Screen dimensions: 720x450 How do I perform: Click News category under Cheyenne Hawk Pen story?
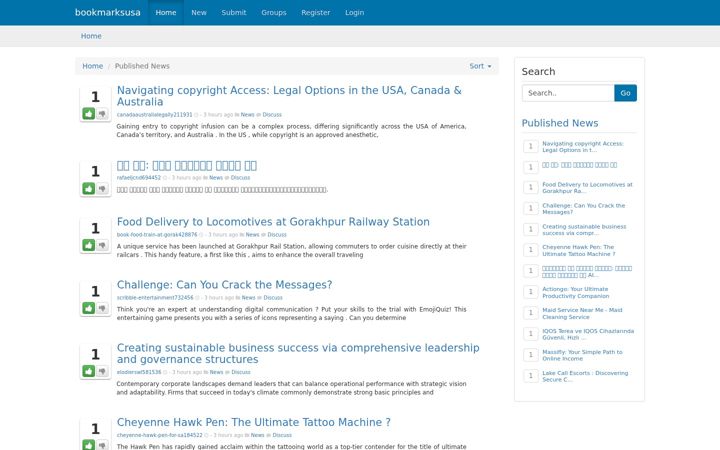point(258,435)
